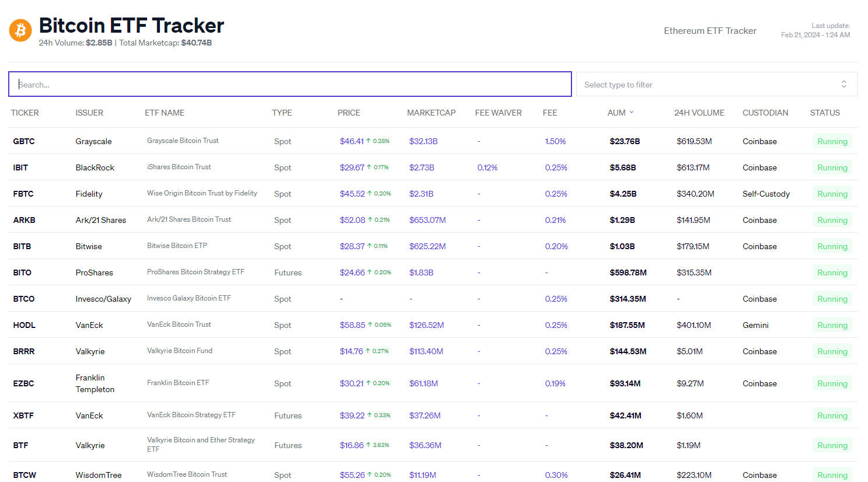Click the GBTC price $46.41 link
868x482 pixels.
pos(351,141)
